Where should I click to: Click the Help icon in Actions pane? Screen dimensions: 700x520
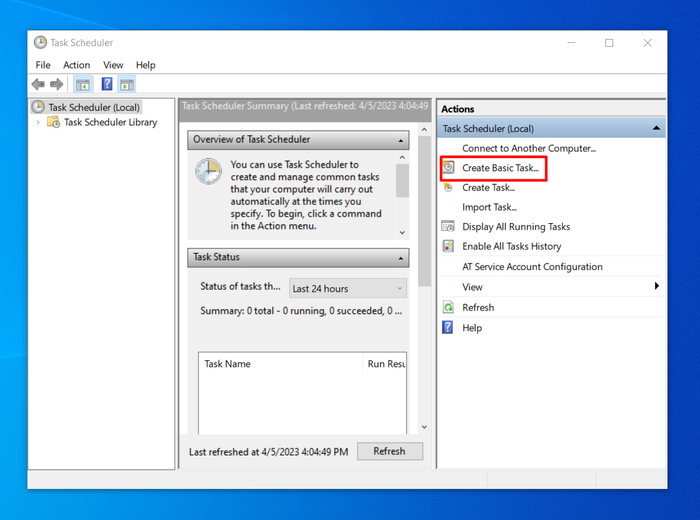(x=448, y=327)
